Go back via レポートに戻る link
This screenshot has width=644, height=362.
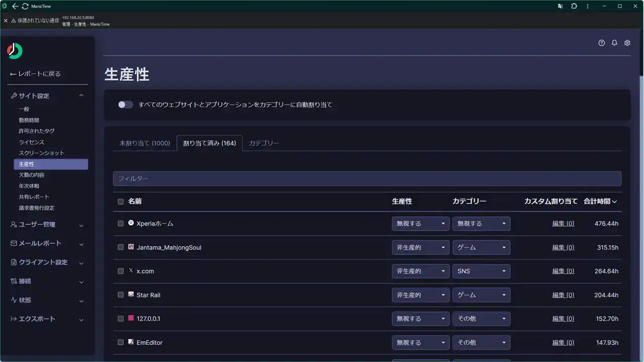coord(35,74)
